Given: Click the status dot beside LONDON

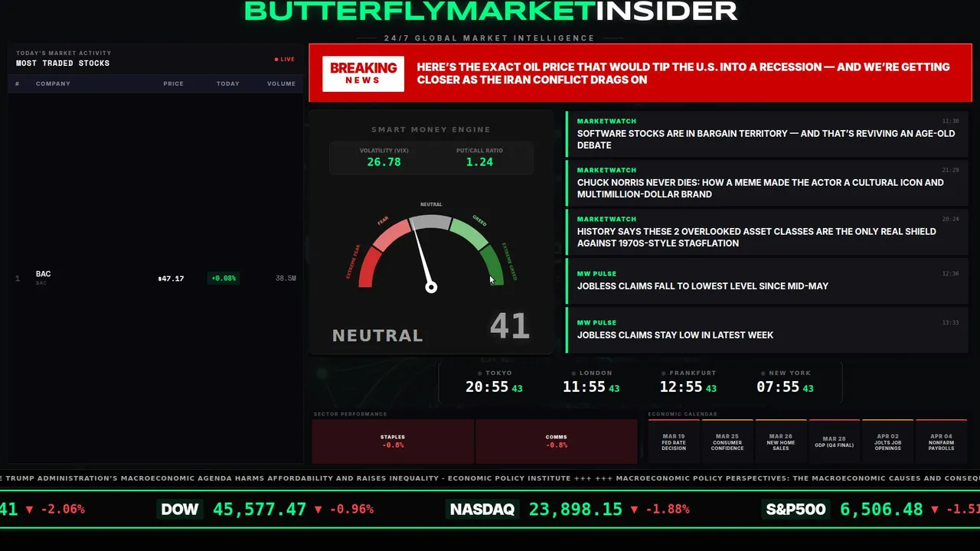Looking at the screenshot, I should (573, 373).
